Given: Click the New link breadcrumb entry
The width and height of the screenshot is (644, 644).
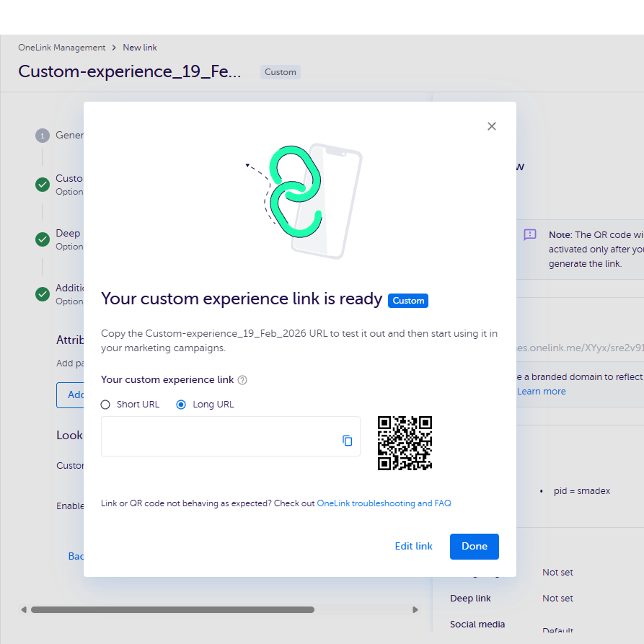Looking at the screenshot, I should pyautogui.click(x=139, y=48).
